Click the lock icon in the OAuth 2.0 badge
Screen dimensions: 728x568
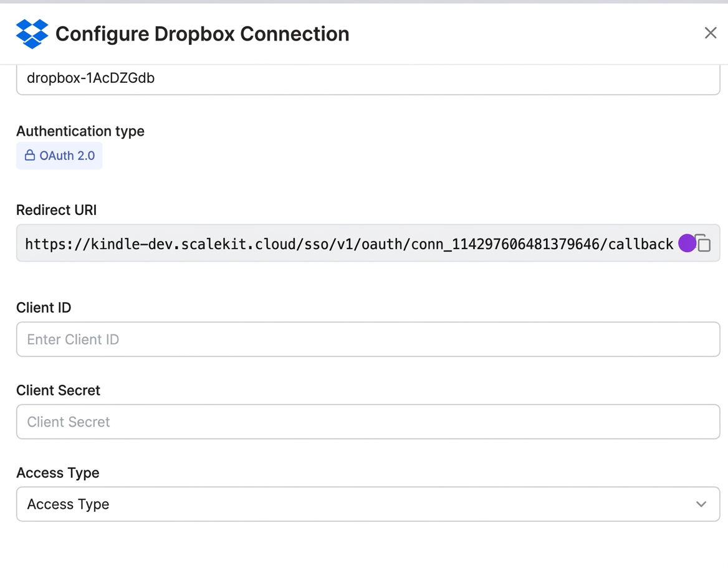29,155
